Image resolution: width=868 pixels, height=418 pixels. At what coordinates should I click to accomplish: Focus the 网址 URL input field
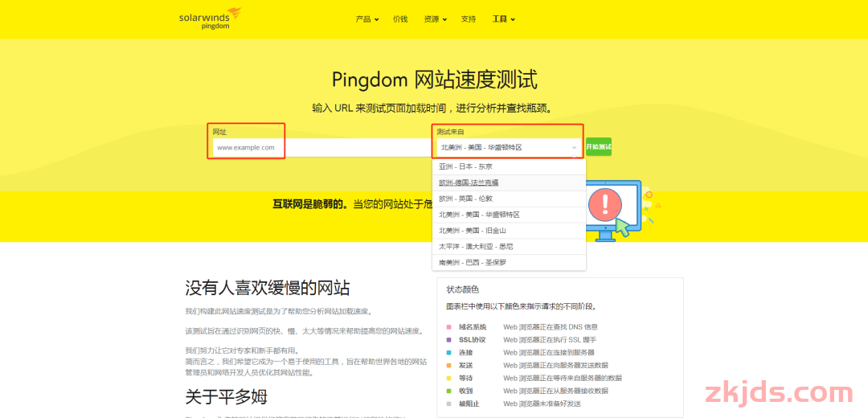click(321, 147)
